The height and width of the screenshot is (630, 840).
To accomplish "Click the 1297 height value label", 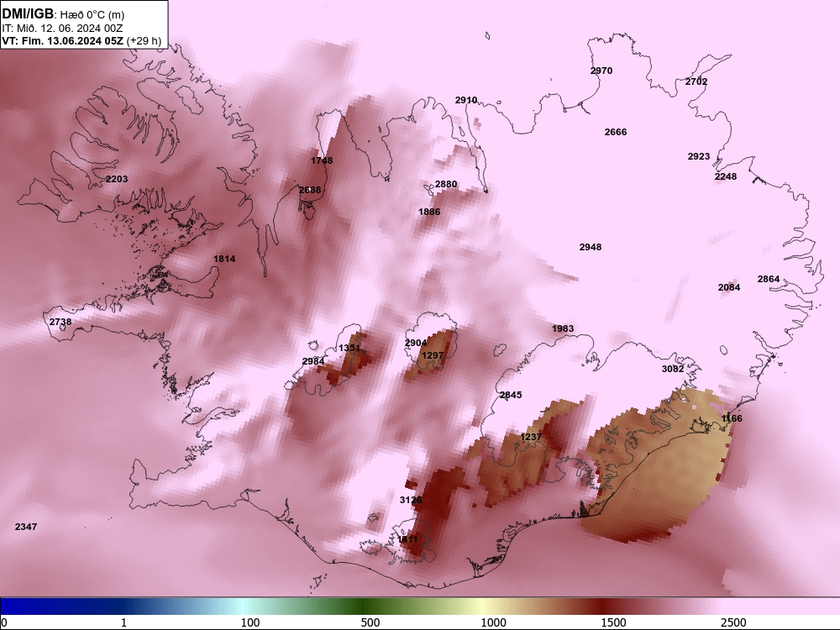I will 433,355.
